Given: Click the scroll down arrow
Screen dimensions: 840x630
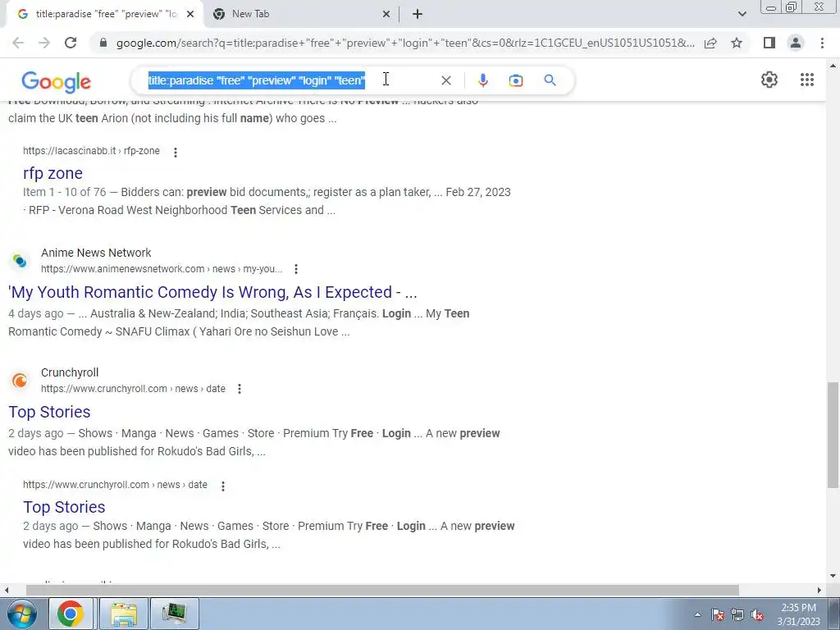Looking at the screenshot, I should click(x=833, y=577).
